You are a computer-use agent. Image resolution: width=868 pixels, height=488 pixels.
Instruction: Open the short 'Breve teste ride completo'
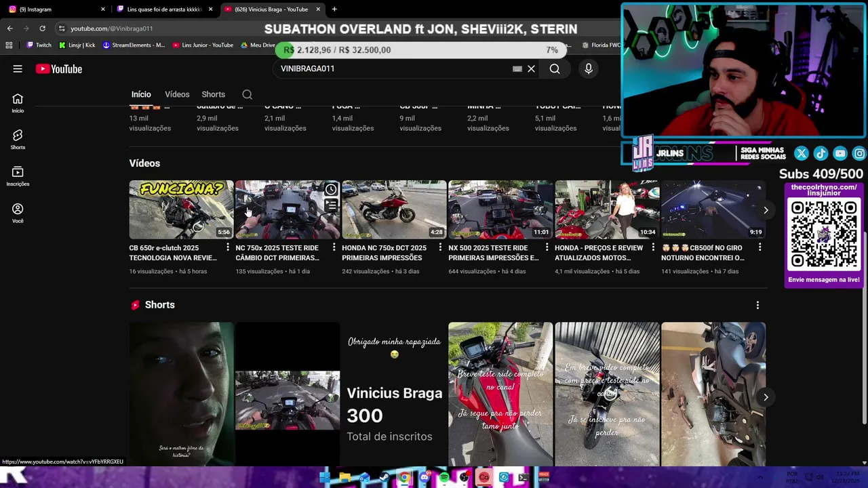pos(500,394)
